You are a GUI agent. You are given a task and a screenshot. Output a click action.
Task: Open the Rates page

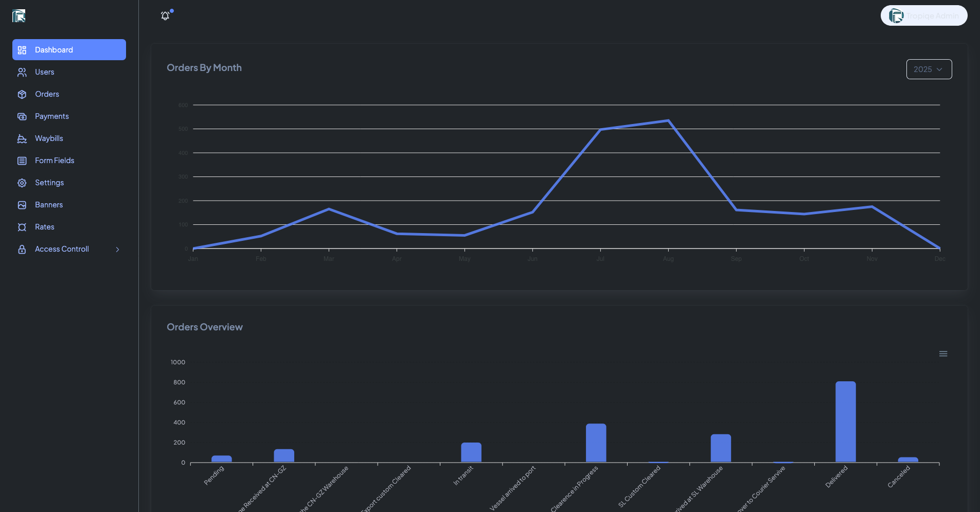coord(45,227)
